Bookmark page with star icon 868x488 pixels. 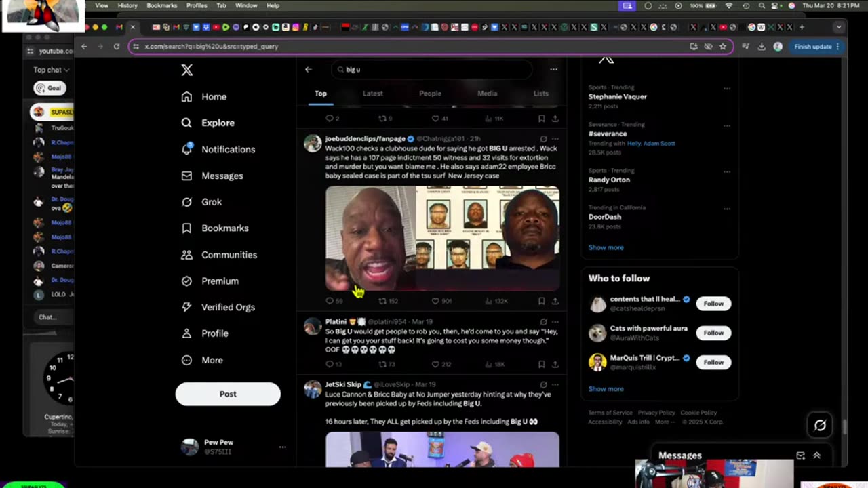point(723,47)
